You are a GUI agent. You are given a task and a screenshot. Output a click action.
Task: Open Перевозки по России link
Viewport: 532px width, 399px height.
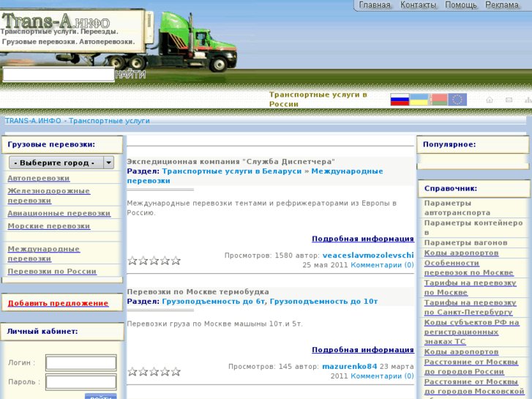[x=52, y=272]
